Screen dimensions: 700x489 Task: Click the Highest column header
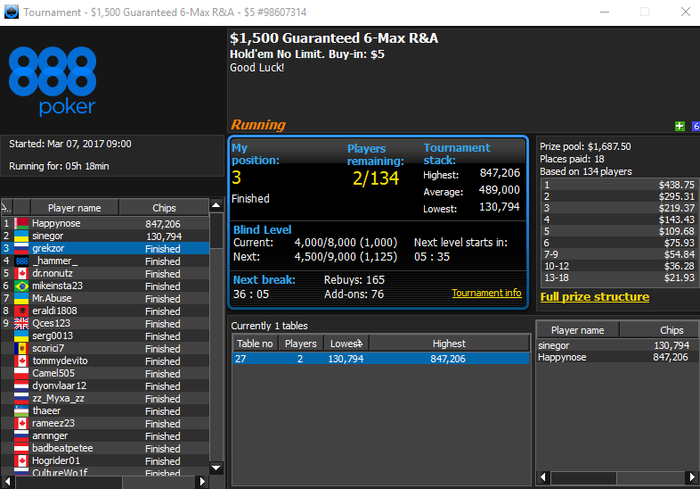point(449,343)
